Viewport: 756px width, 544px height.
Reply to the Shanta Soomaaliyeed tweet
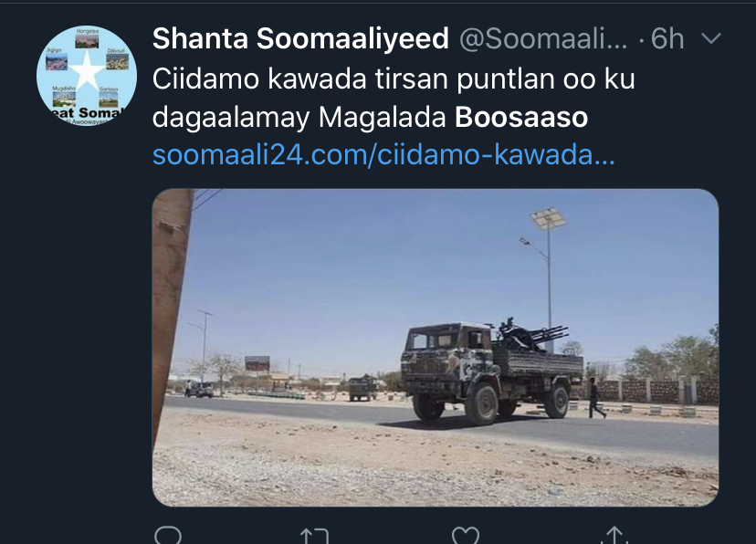click(x=168, y=536)
